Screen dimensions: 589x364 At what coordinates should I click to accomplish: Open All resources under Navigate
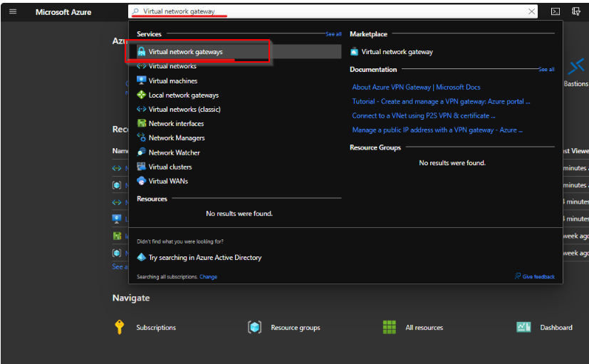tap(424, 328)
